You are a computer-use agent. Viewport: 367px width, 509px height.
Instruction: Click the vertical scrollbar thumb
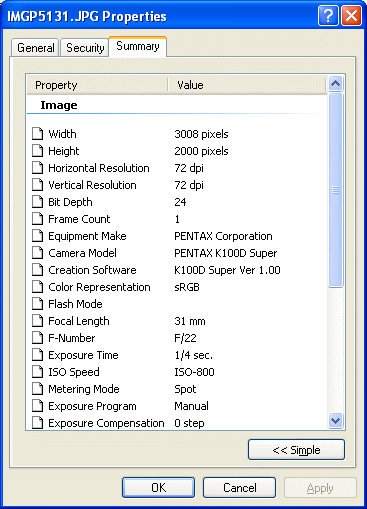tap(335, 190)
